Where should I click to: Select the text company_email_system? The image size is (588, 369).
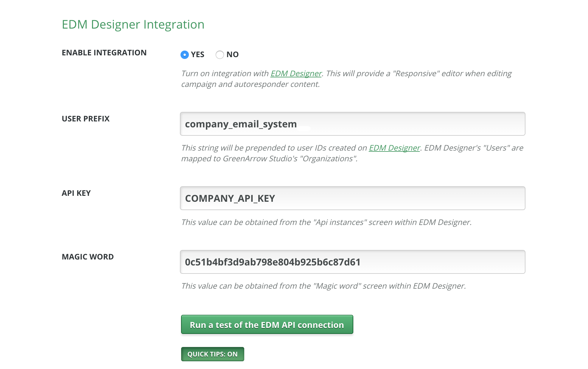click(x=240, y=124)
